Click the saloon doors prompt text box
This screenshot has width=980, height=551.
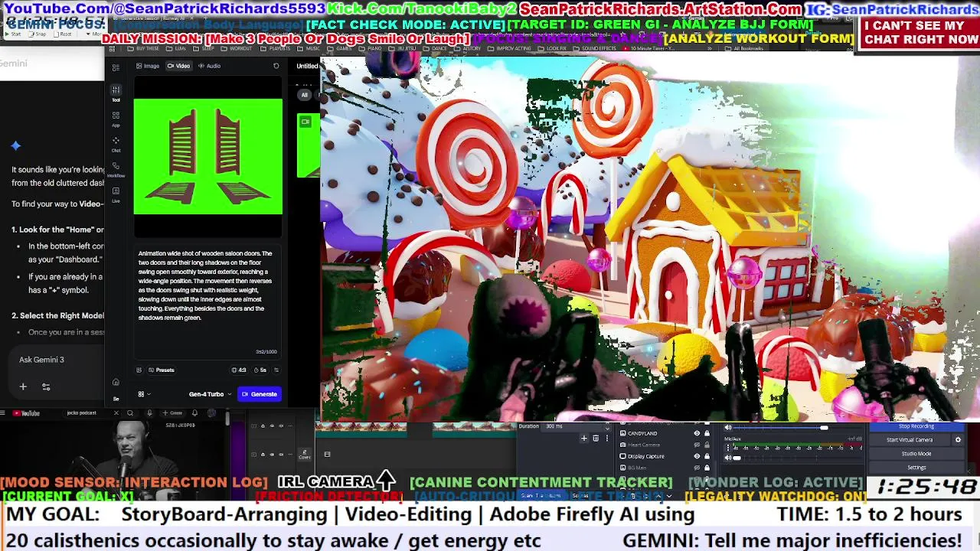pos(207,300)
